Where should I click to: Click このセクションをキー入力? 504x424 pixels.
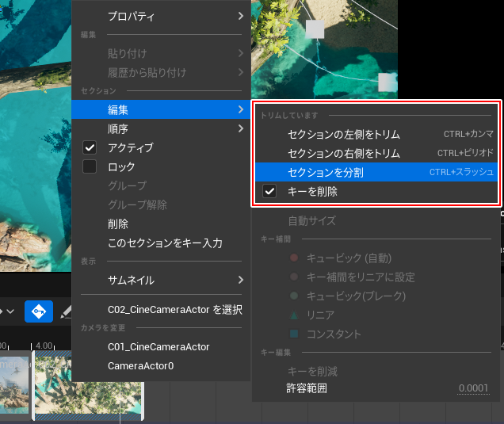(165, 243)
